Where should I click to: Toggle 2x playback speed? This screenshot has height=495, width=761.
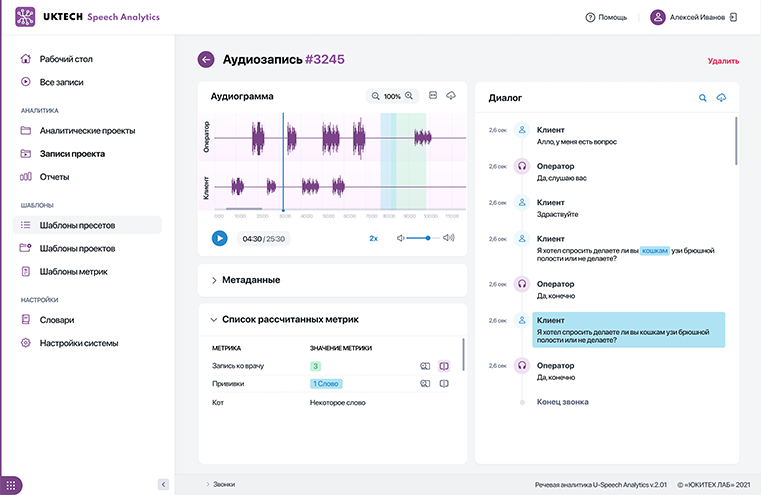[373, 238]
